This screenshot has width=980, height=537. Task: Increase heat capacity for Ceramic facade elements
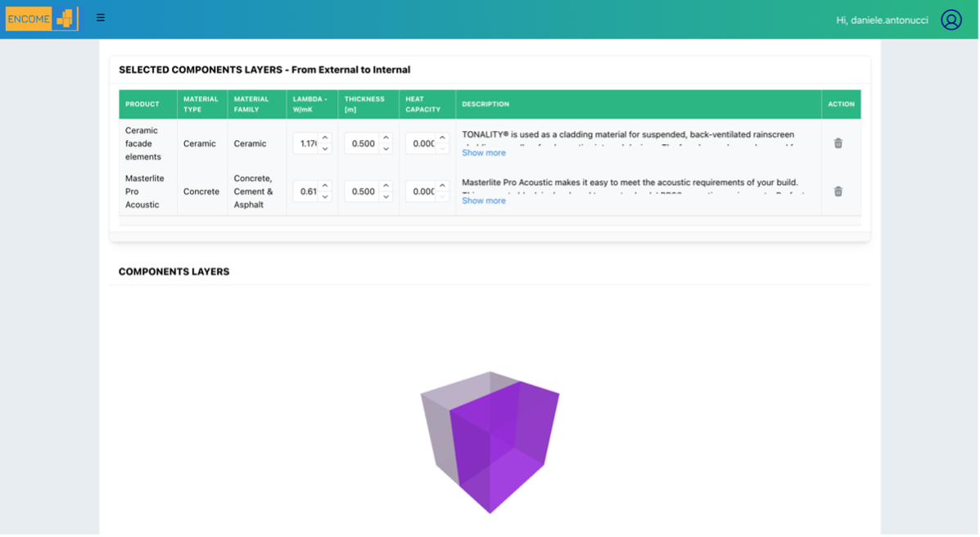coord(443,138)
